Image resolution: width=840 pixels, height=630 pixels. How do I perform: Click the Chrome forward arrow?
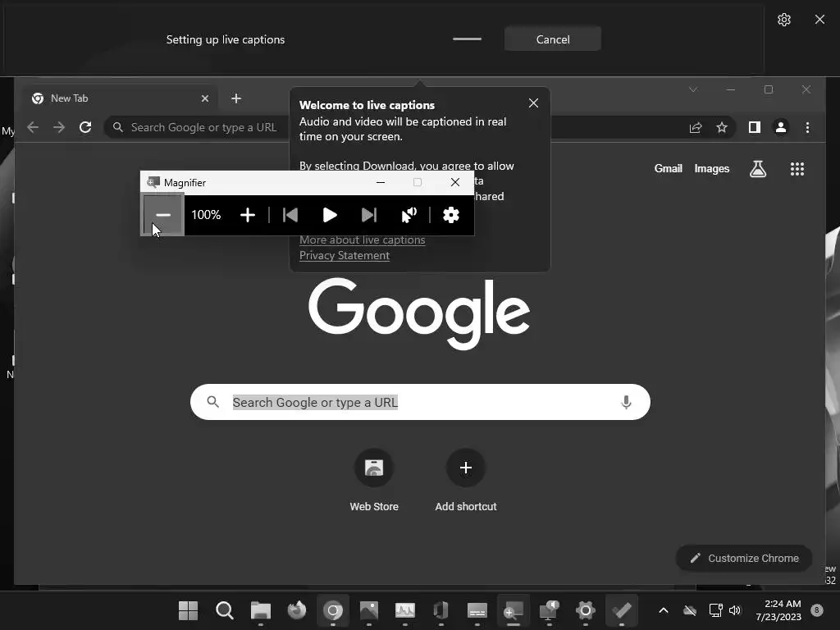tap(59, 127)
